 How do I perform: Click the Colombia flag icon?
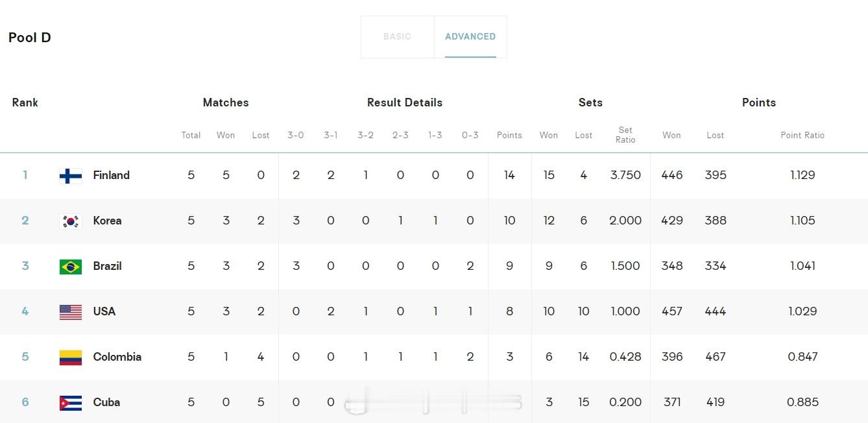(x=71, y=357)
